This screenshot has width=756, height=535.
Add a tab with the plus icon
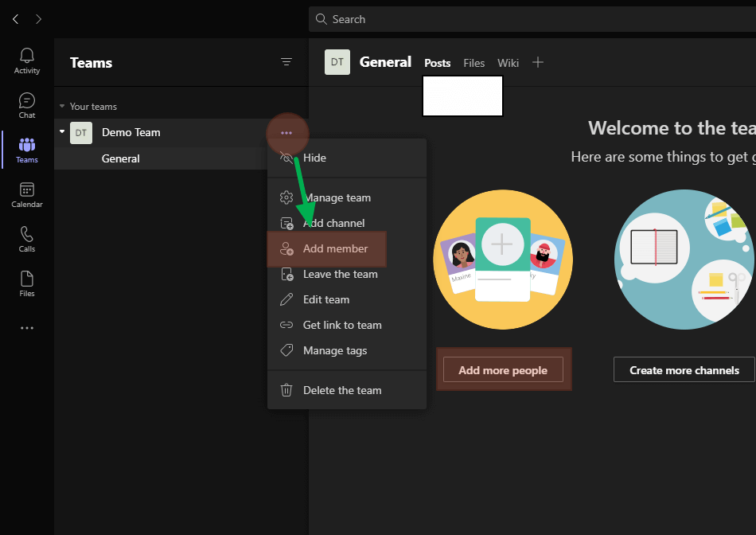(x=538, y=62)
